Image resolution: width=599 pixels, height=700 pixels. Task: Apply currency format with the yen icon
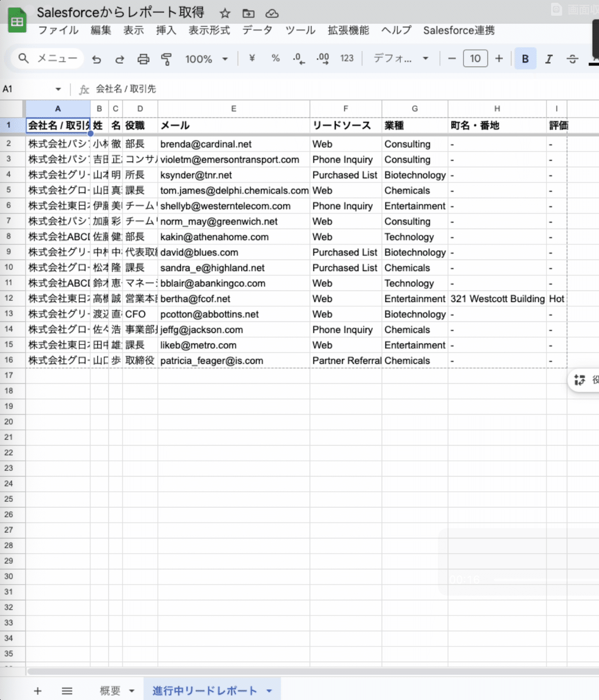click(252, 58)
